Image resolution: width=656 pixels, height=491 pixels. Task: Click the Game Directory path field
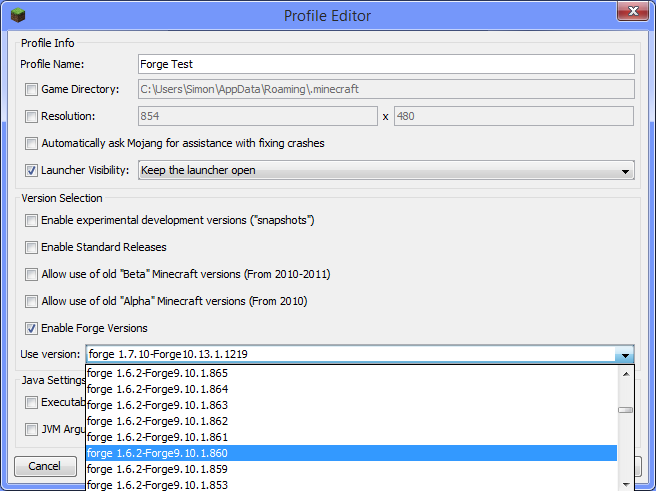point(386,89)
